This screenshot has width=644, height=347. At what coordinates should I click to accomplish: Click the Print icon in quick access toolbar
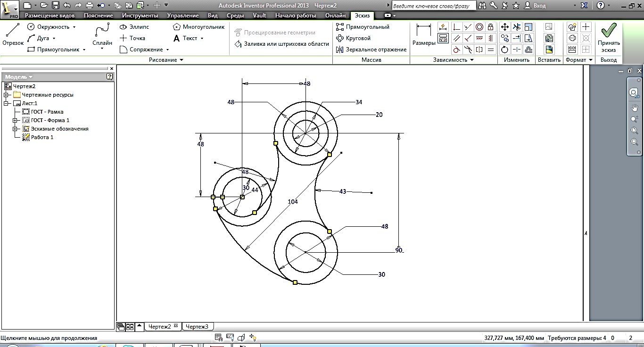[x=90, y=5]
